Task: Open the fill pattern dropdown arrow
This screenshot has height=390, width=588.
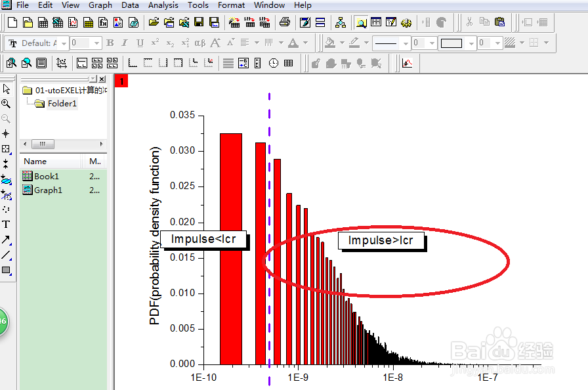Action: click(x=522, y=43)
